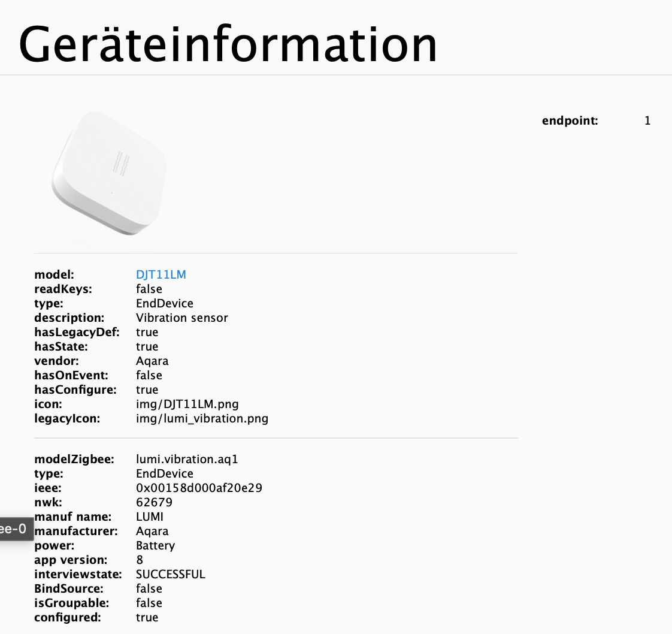Click the 'ee-0' tooltip label
Image resolution: width=672 pixels, height=634 pixels.
click(16, 529)
